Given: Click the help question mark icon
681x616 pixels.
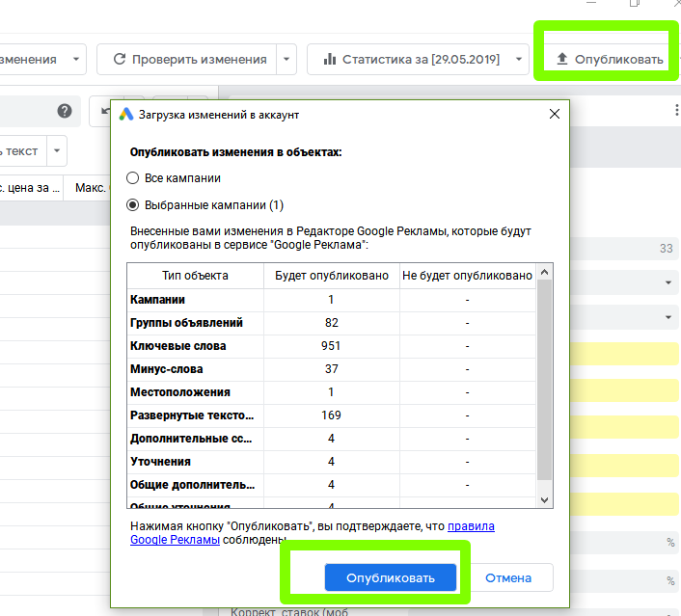Looking at the screenshot, I should [x=65, y=111].
